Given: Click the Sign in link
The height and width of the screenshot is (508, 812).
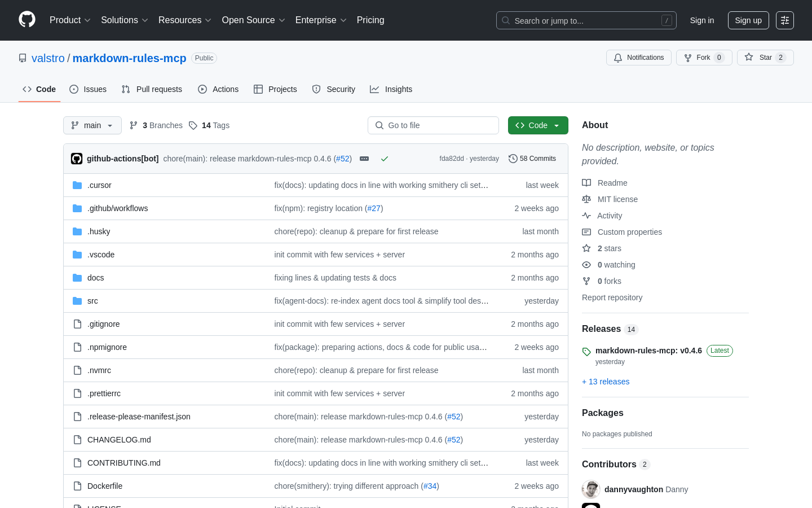Looking at the screenshot, I should pyautogui.click(x=702, y=20).
